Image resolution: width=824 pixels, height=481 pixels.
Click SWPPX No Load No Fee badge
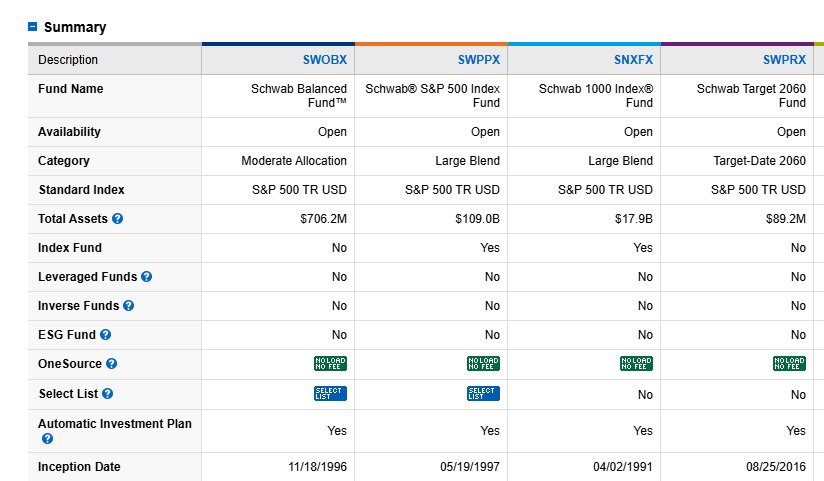point(483,363)
